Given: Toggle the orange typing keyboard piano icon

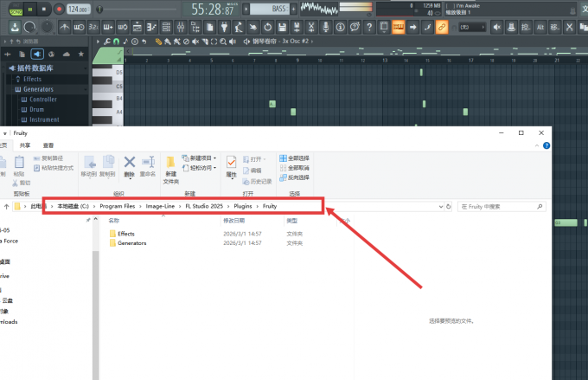Looking at the screenshot, I should pos(399,27).
